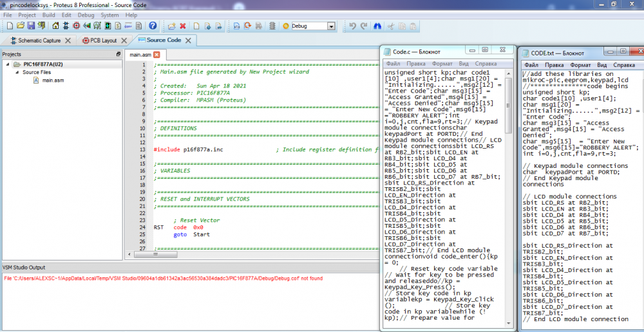Click the red X remove file icon

coord(183,26)
